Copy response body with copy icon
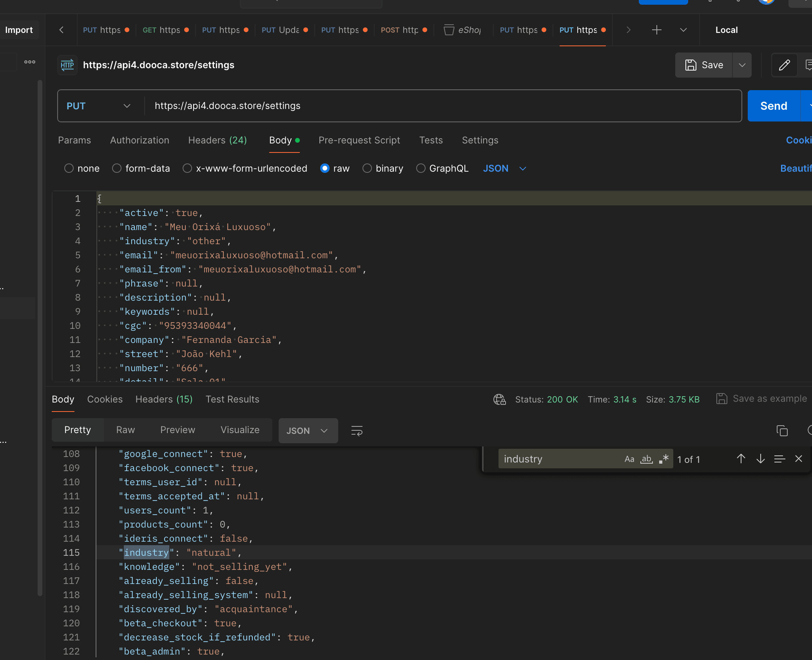Viewport: 812px width, 660px height. click(782, 431)
